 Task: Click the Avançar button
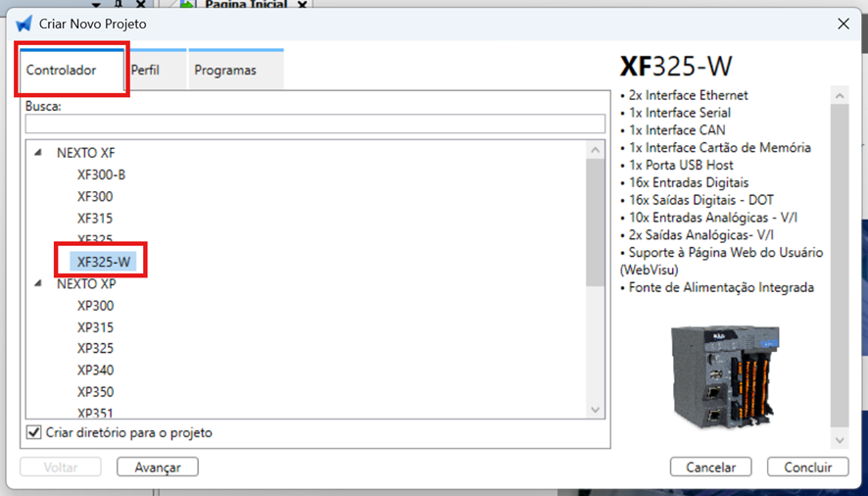[158, 468]
